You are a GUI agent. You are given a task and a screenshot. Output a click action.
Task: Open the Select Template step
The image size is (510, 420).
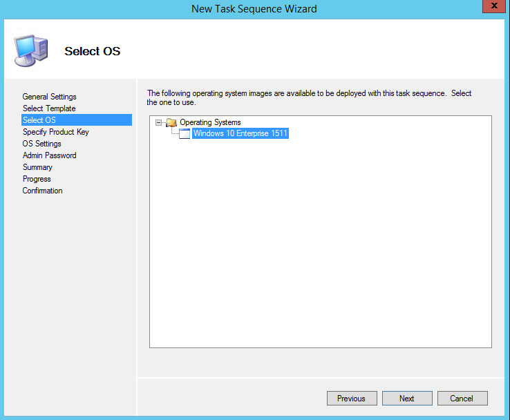point(49,108)
